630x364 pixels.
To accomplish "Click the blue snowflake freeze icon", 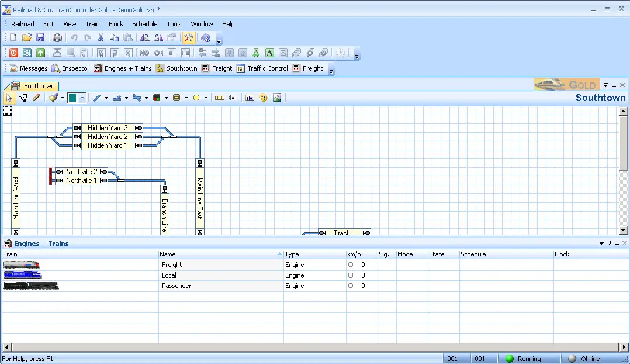I will click(27, 53).
